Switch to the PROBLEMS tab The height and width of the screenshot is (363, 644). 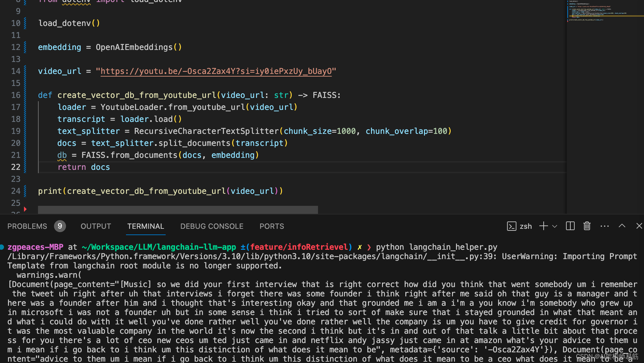tap(27, 226)
